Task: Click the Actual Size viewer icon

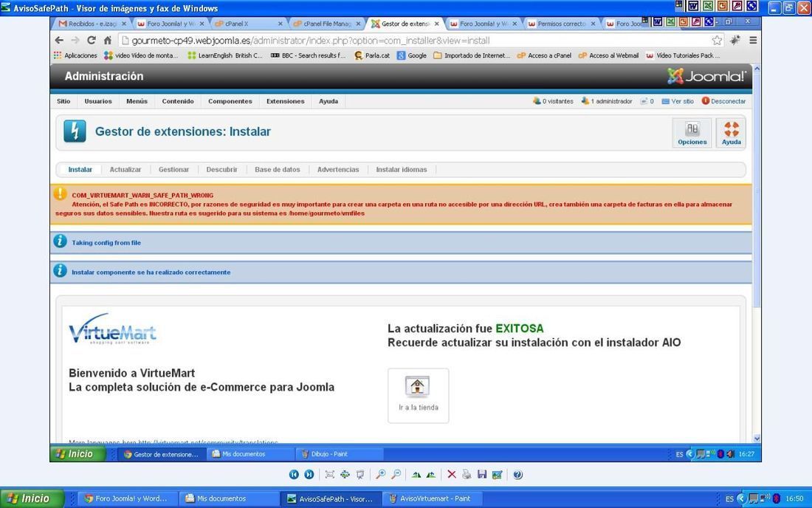Action: pos(345,474)
